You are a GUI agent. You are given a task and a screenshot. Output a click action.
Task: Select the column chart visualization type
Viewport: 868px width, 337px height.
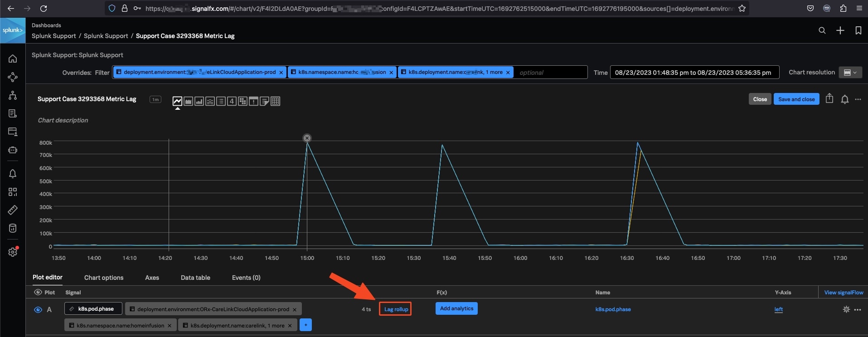[199, 101]
